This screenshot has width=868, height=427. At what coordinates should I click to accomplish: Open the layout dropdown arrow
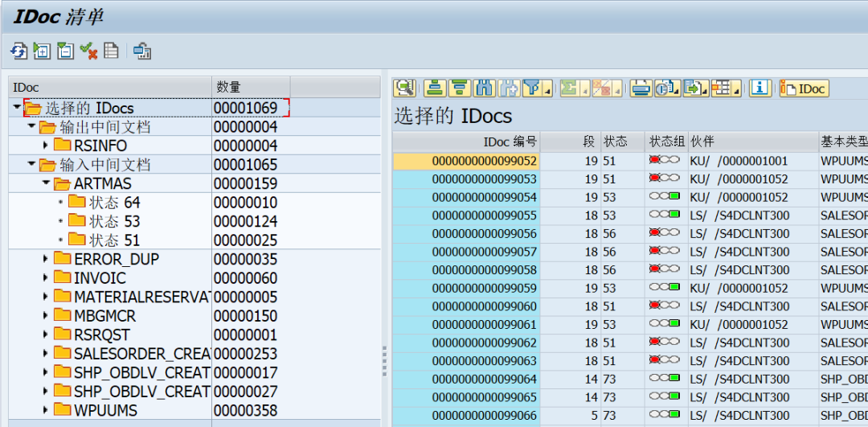pyautogui.click(x=737, y=90)
